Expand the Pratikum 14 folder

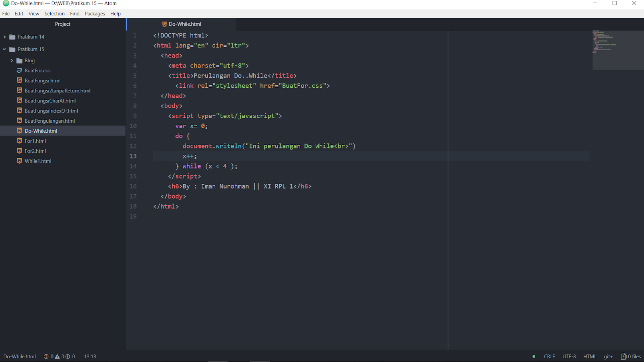tap(5, 37)
